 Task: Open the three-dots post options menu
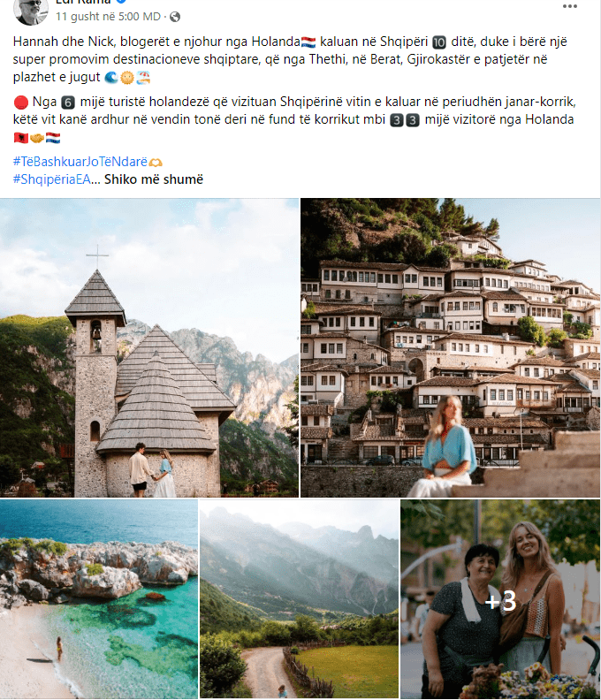tap(570, 6)
